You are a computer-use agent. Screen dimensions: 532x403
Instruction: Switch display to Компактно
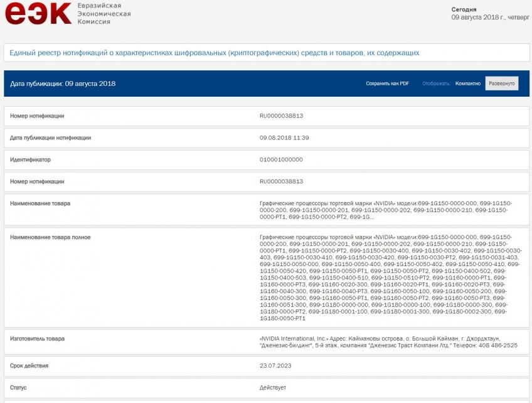point(467,83)
